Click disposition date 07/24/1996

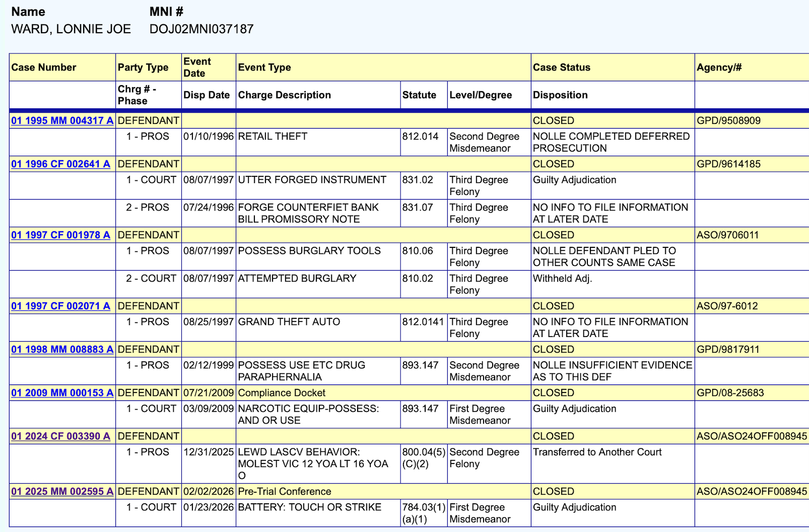pyautogui.click(x=209, y=207)
